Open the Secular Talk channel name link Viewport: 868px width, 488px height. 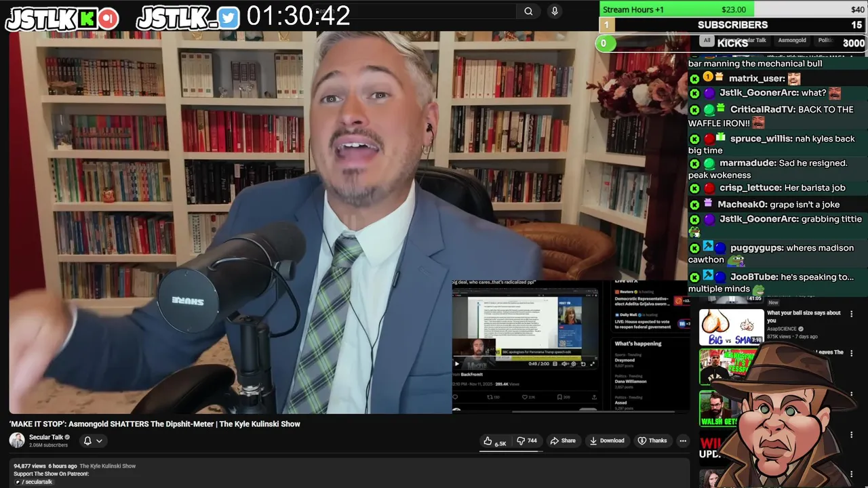pos(46,437)
